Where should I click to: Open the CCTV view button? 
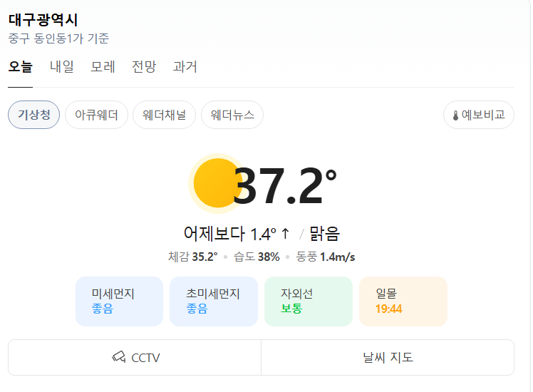click(135, 357)
